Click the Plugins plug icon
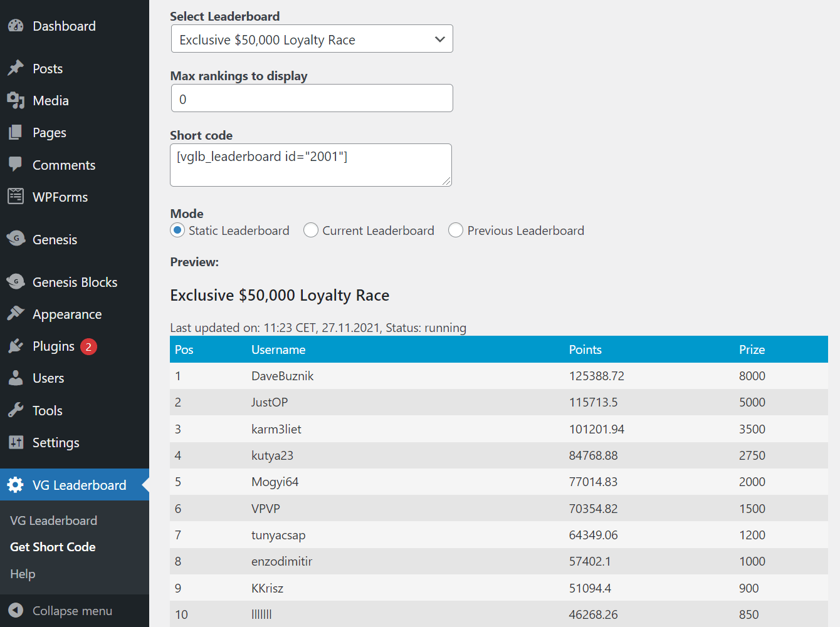This screenshot has height=627, width=840. 16,346
